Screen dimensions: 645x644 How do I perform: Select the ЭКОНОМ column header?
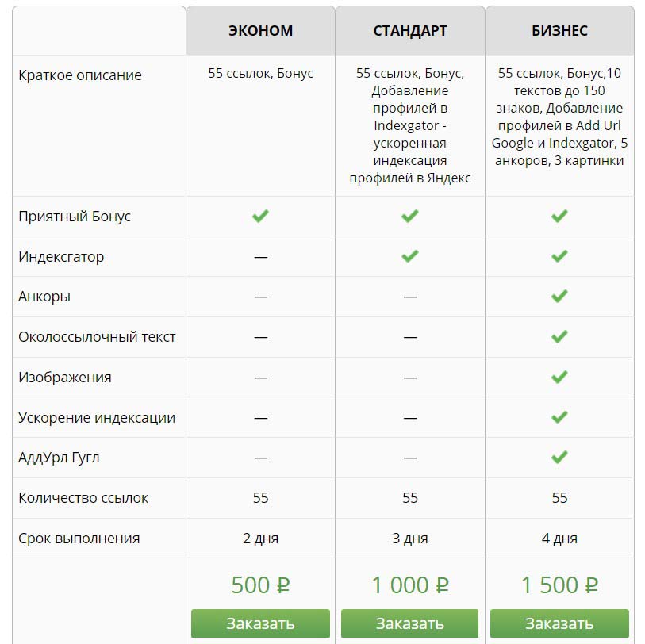[x=261, y=31]
